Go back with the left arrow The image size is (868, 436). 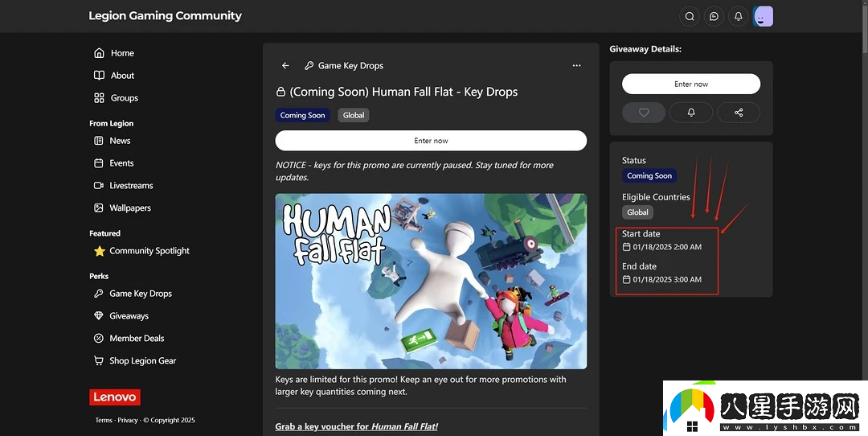(285, 65)
